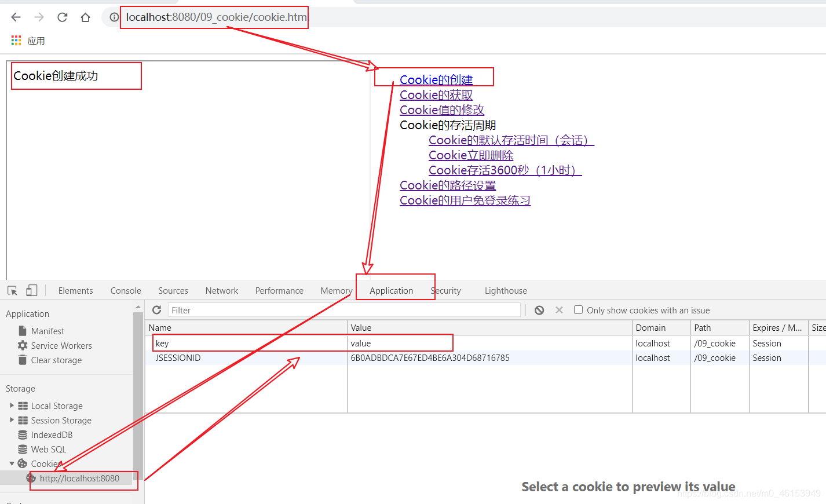Select Local Storage in the Storage tree

(x=57, y=406)
